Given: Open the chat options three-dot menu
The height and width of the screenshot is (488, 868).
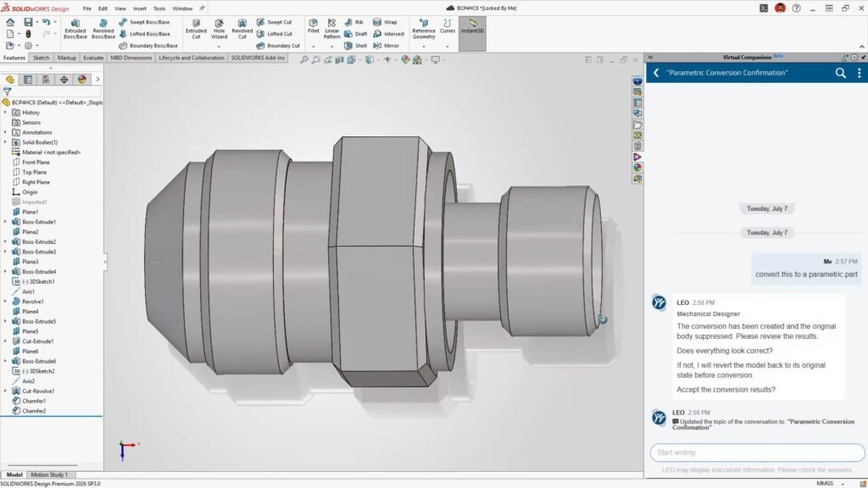Looking at the screenshot, I should (x=860, y=73).
